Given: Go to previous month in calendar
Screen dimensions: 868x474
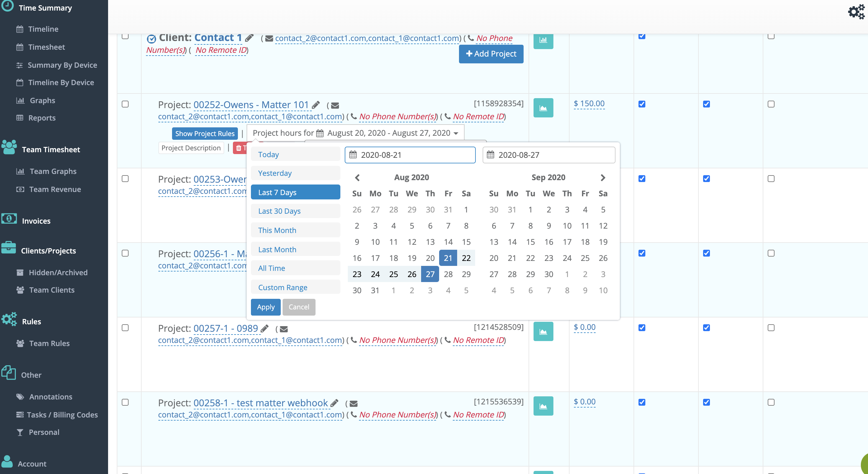Looking at the screenshot, I should pos(357,177).
